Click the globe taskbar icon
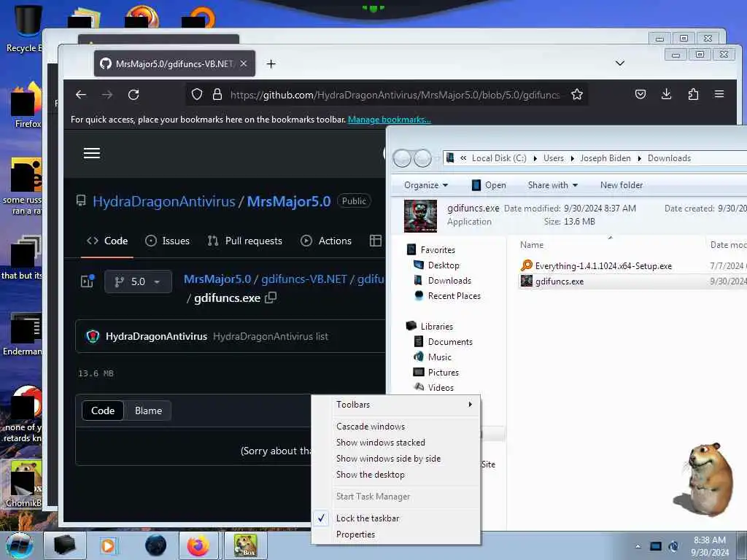This screenshot has height=560, width=747. click(156, 545)
